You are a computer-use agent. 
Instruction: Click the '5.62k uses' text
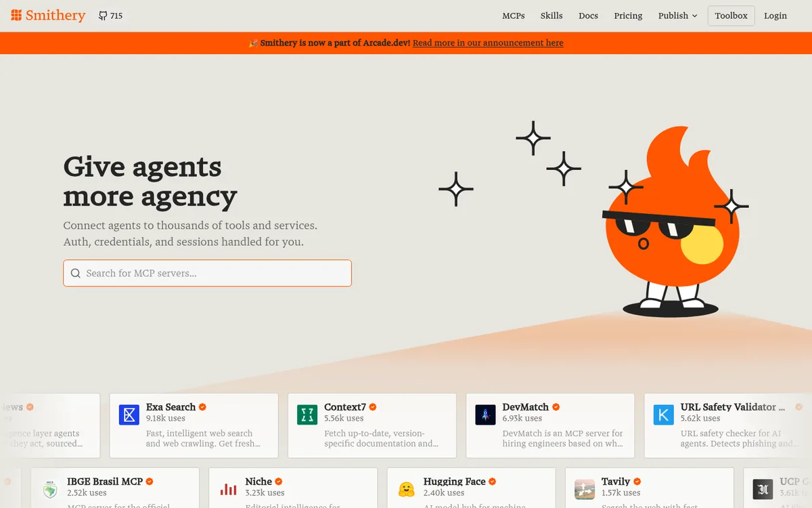pyautogui.click(x=700, y=419)
